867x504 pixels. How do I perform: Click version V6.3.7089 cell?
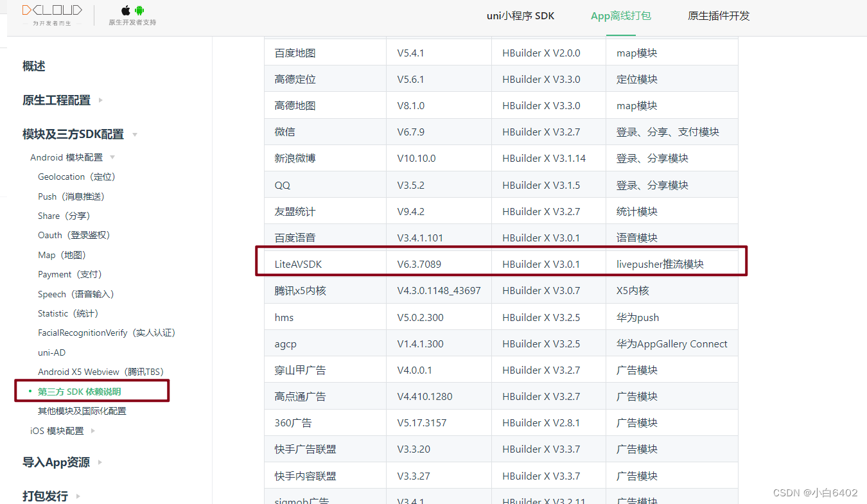(x=439, y=265)
